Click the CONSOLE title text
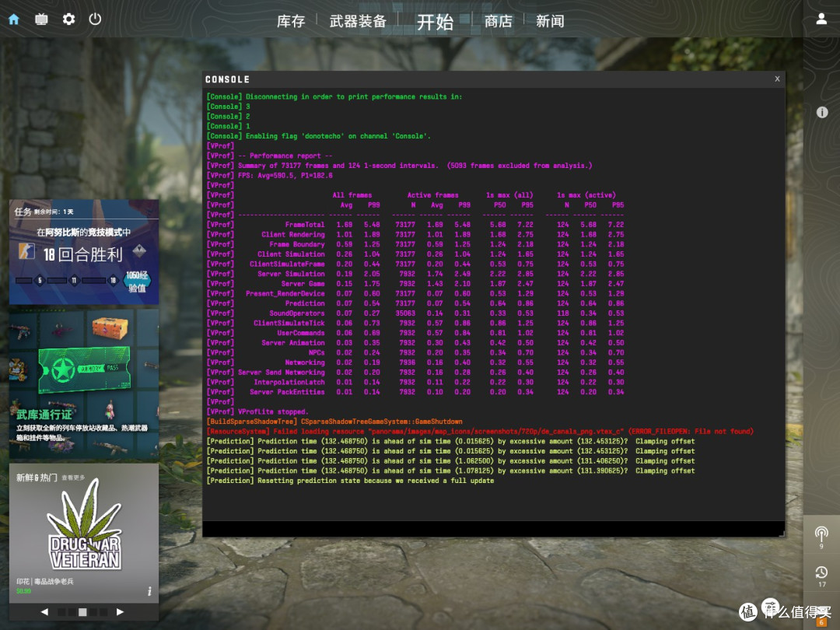The height and width of the screenshot is (630, 840). (x=228, y=79)
